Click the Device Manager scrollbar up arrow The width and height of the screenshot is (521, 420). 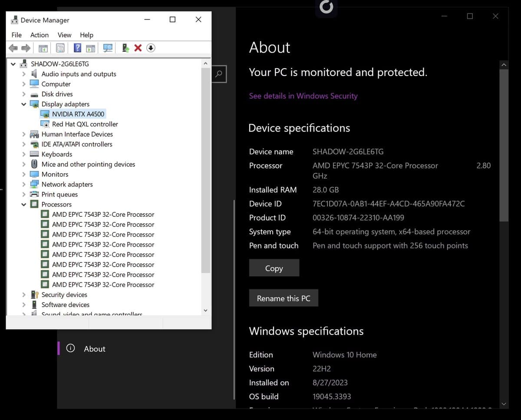pyautogui.click(x=206, y=63)
